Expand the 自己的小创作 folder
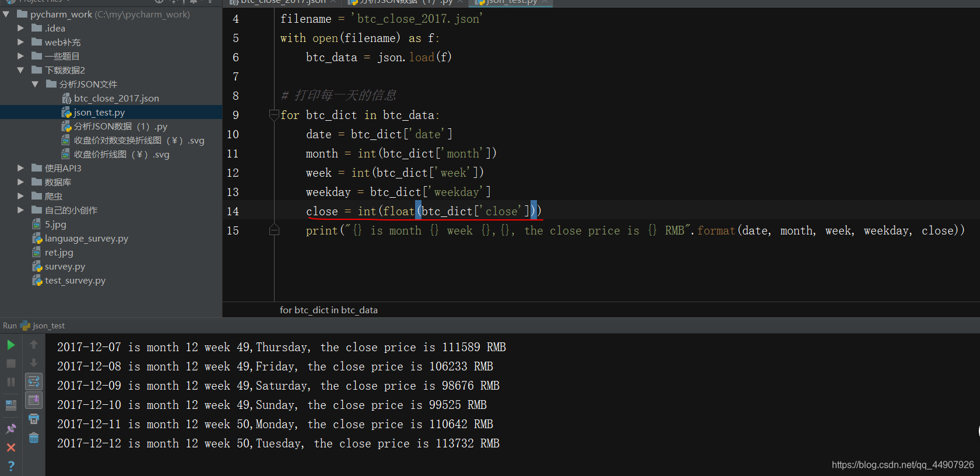Screen dimensions: 980x476 click(20, 210)
